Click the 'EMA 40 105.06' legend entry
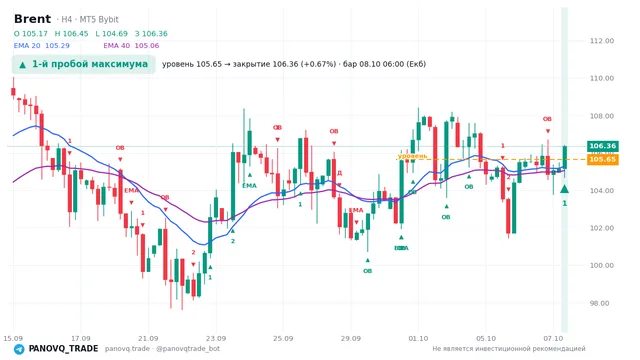The image size is (640, 360). 131,46
